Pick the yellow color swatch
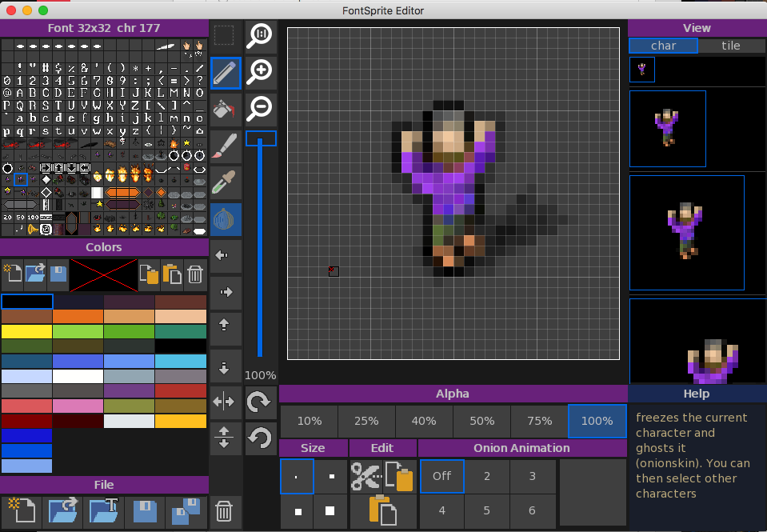The width and height of the screenshot is (767, 532). [x=26, y=331]
